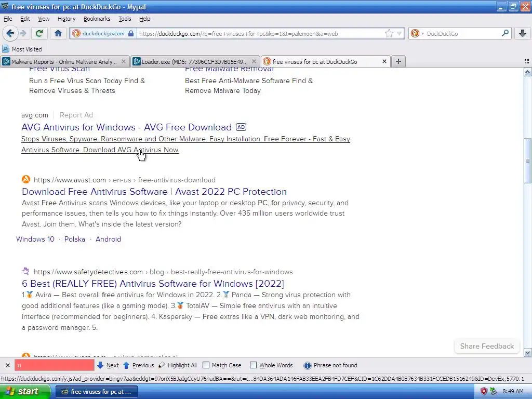Toggle Highlight All in find bar
The image size is (532, 399).
[178, 365]
